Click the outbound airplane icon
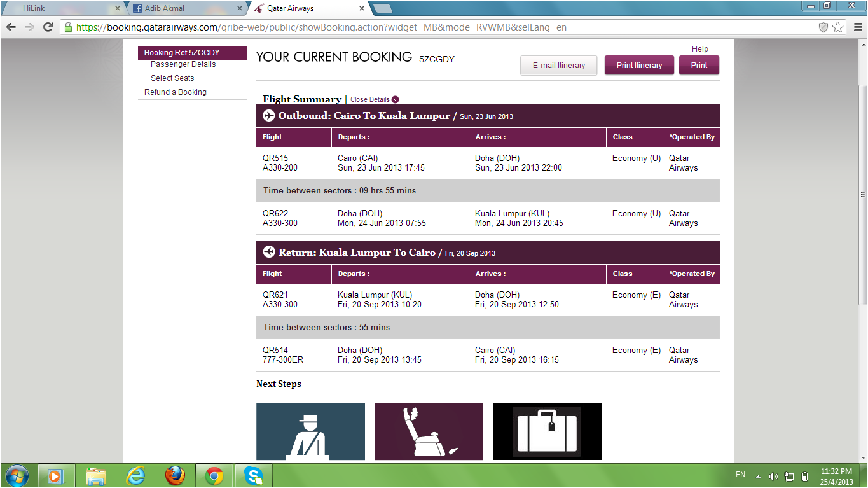The height and width of the screenshot is (488, 868). tap(269, 116)
